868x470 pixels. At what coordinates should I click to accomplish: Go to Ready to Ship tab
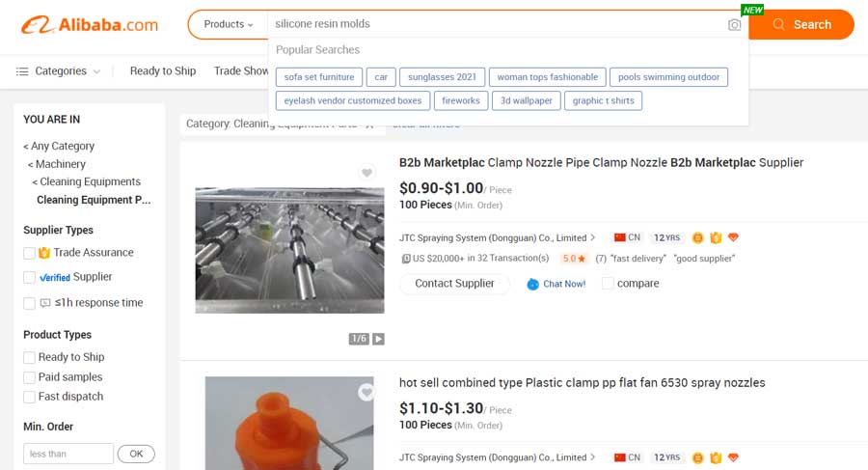tap(163, 71)
